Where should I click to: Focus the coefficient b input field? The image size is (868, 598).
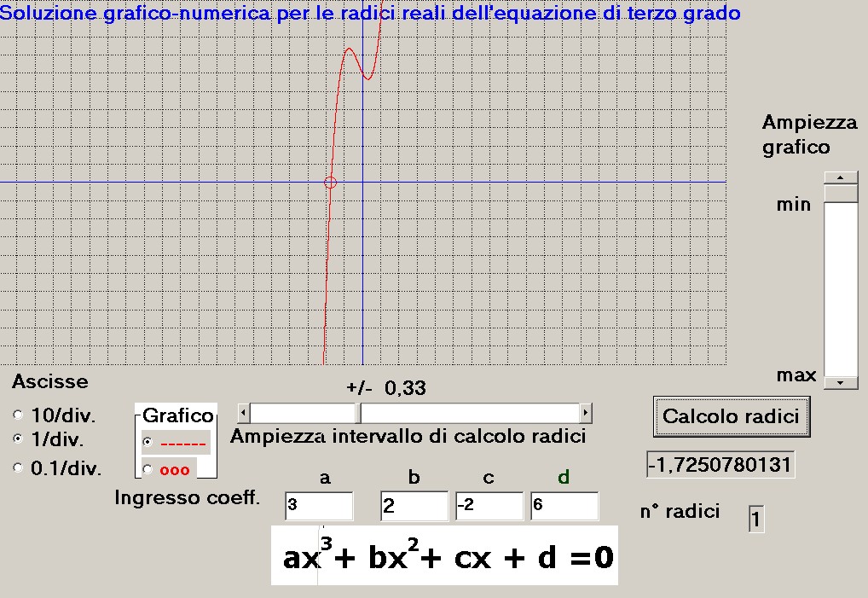[414, 506]
